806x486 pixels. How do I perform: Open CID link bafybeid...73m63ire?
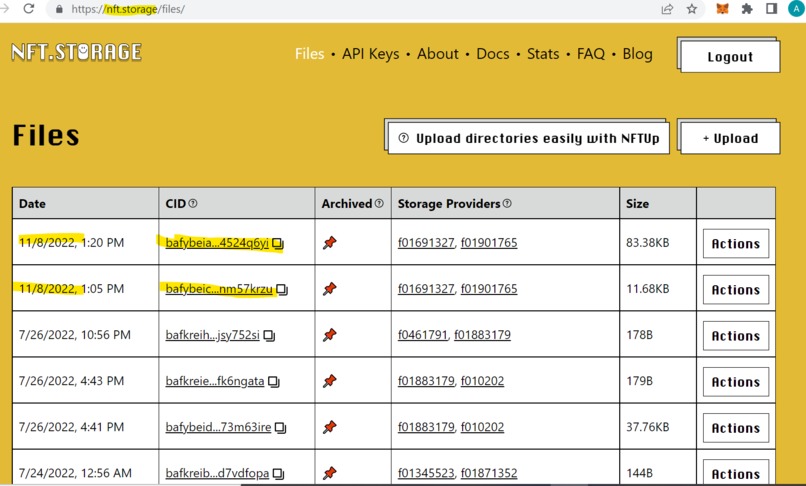[218, 427]
